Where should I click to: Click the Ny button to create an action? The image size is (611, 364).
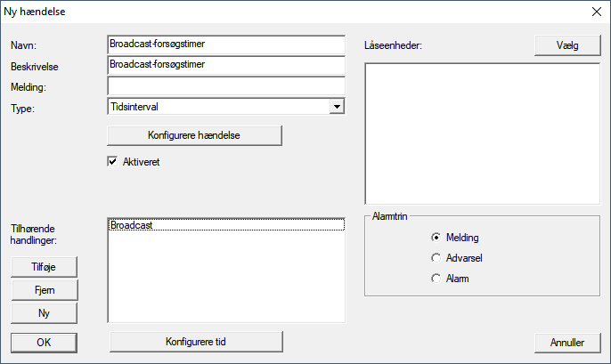(44, 312)
